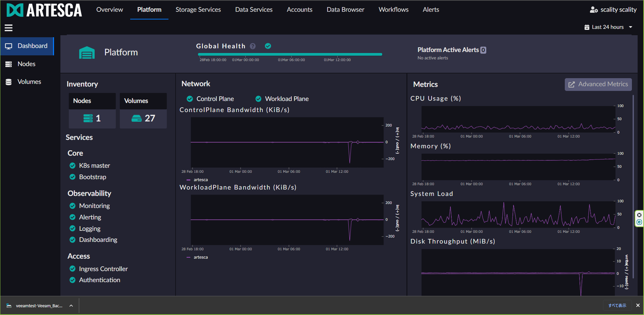Open the Workflows tab
This screenshot has width=644, height=315.
click(394, 10)
